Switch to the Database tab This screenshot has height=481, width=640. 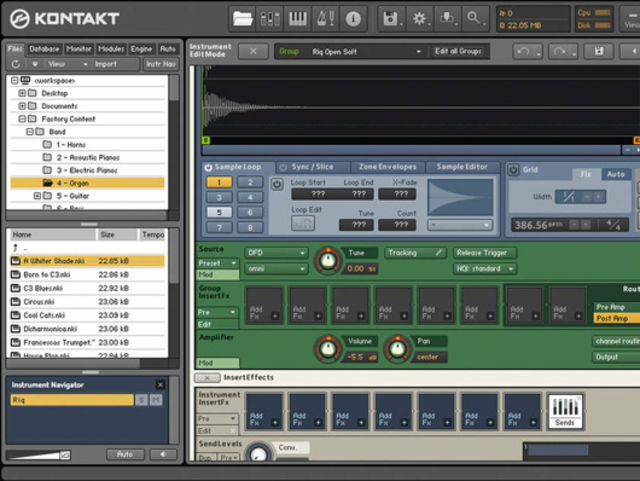44,49
